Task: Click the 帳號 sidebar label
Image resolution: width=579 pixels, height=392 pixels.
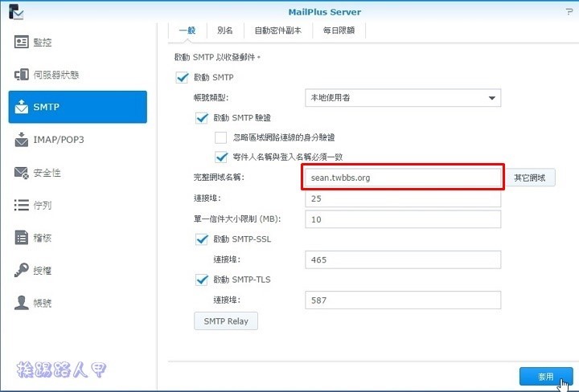Action: pos(43,303)
